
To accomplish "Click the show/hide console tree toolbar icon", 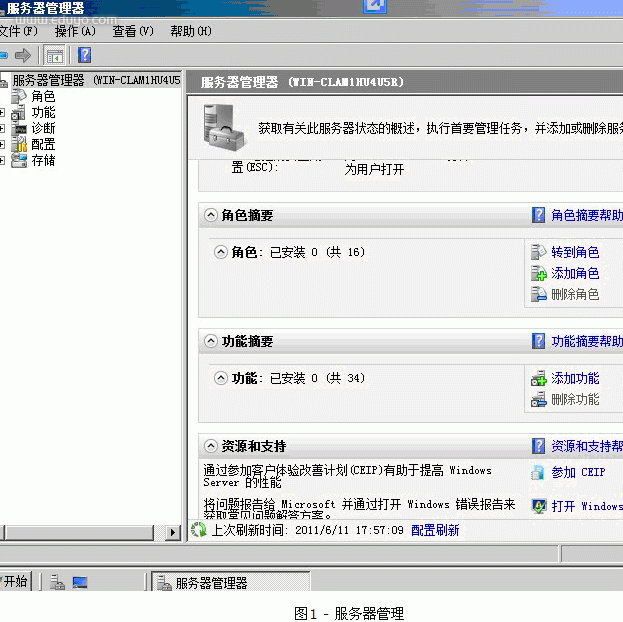I will 55,55.
